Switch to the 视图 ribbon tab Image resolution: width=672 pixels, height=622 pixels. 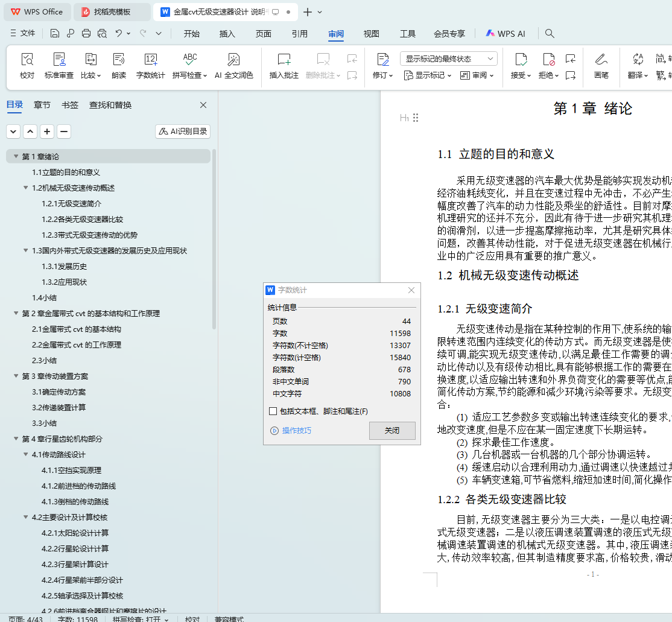pyautogui.click(x=371, y=34)
